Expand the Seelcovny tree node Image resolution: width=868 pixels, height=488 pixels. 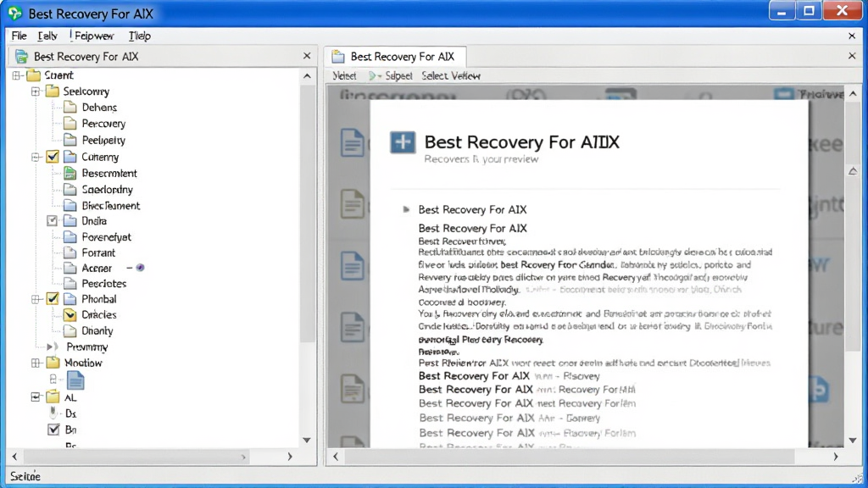click(x=36, y=91)
